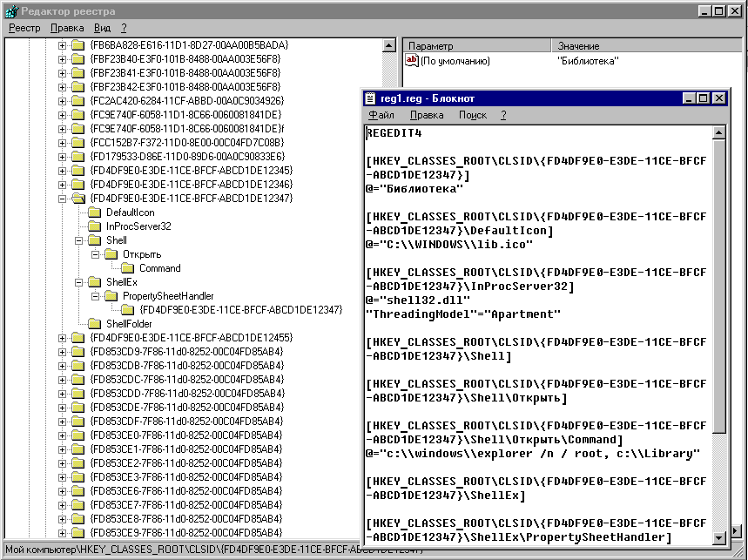Image resolution: width=748 pixels, height=560 pixels.
Task: Click folder icon of {FBF23B42-E3F0-101B-8488-00AA003E56F8}
Action: (77, 87)
